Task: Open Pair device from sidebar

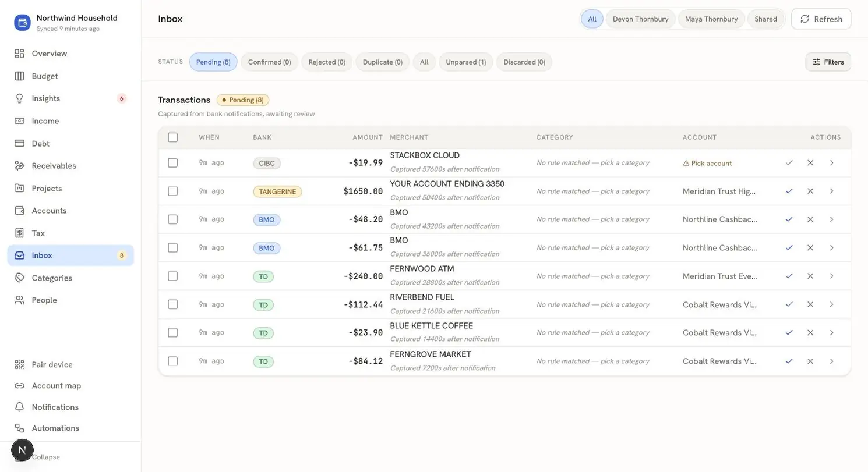Action: 70,364
